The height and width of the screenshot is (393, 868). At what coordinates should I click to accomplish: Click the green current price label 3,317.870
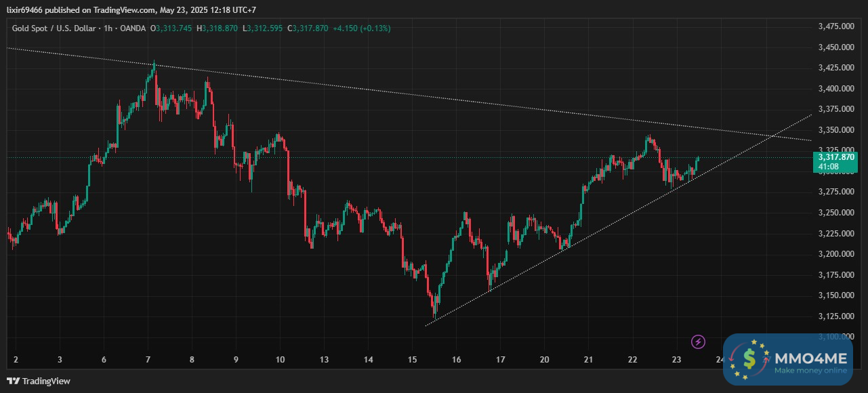[x=835, y=157]
